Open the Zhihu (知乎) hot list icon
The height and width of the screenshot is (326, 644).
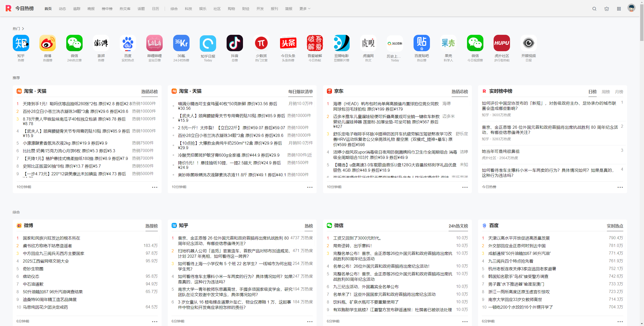click(21, 43)
